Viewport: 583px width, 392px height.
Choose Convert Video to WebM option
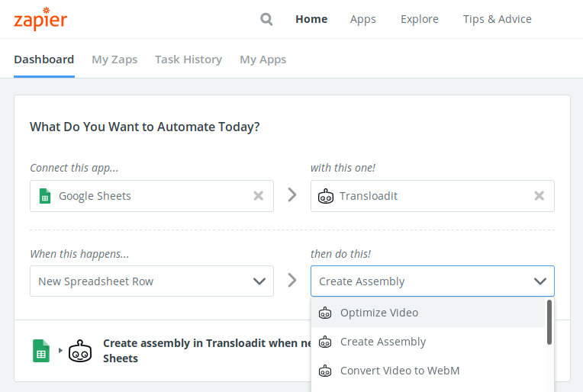click(428, 371)
